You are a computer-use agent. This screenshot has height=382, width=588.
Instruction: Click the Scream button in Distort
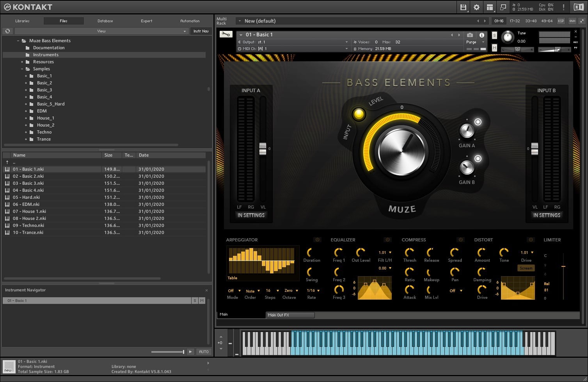(x=526, y=268)
